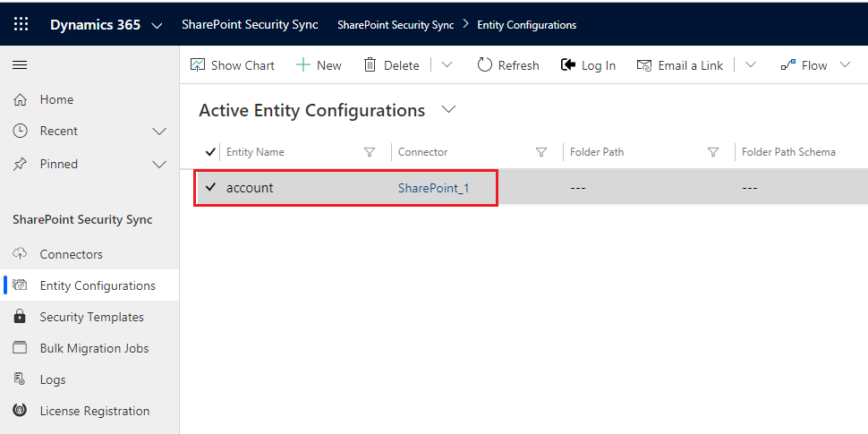Click the Connectors cloud icon
Viewport: 868px width, 434px height.
20,254
